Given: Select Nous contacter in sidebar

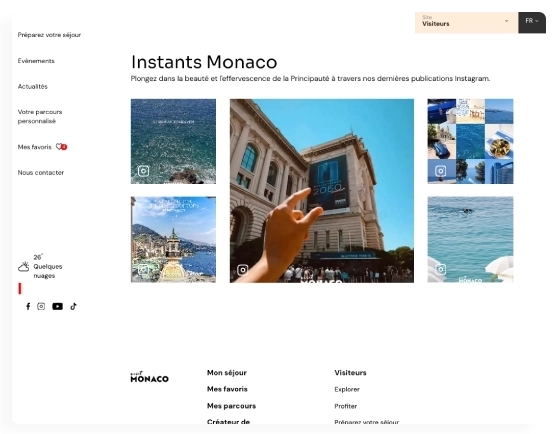Looking at the screenshot, I should [41, 173].
